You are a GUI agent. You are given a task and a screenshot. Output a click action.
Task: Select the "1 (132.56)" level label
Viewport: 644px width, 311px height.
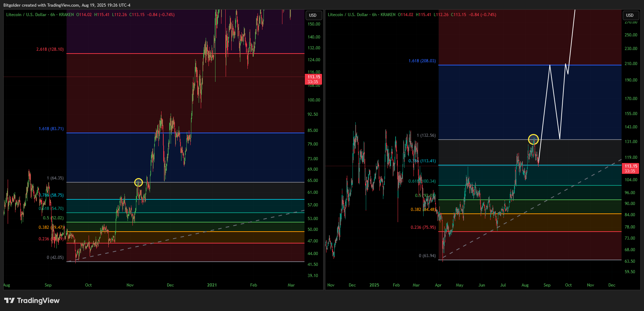pos(426,135)
